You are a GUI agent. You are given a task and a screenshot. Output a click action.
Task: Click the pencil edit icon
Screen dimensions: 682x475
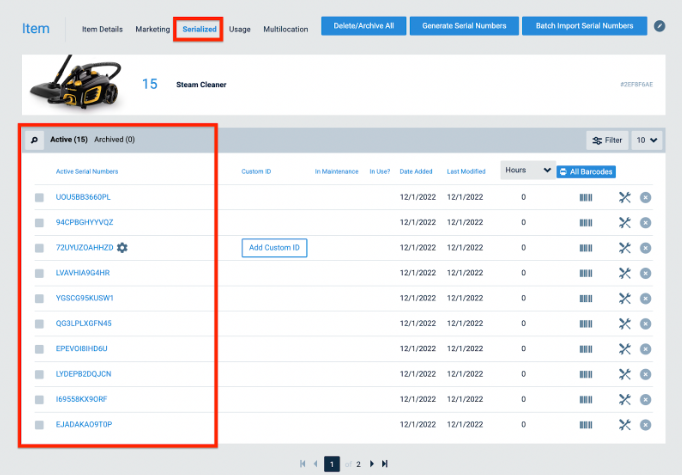point(659,26)
